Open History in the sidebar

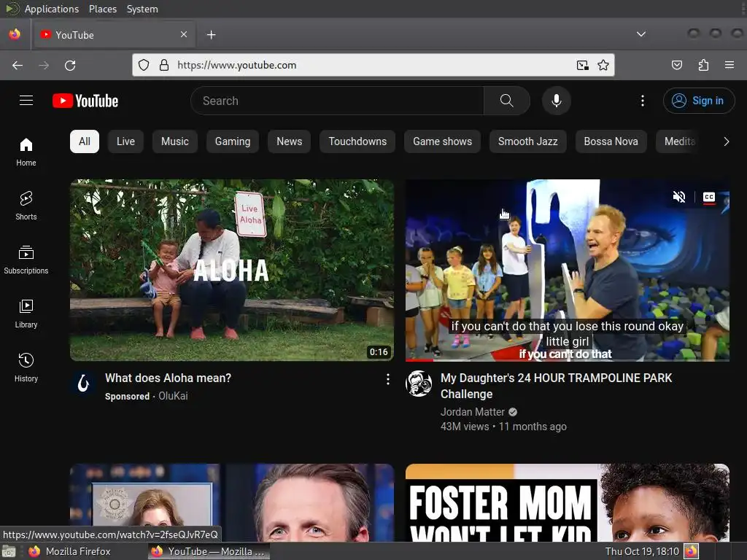pyautogui.click(x=26, y=367)
